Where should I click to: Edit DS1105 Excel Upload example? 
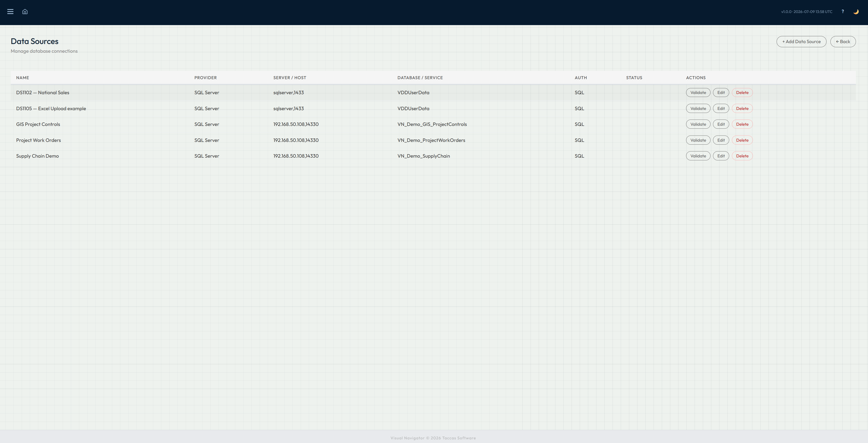pos(721,108)
